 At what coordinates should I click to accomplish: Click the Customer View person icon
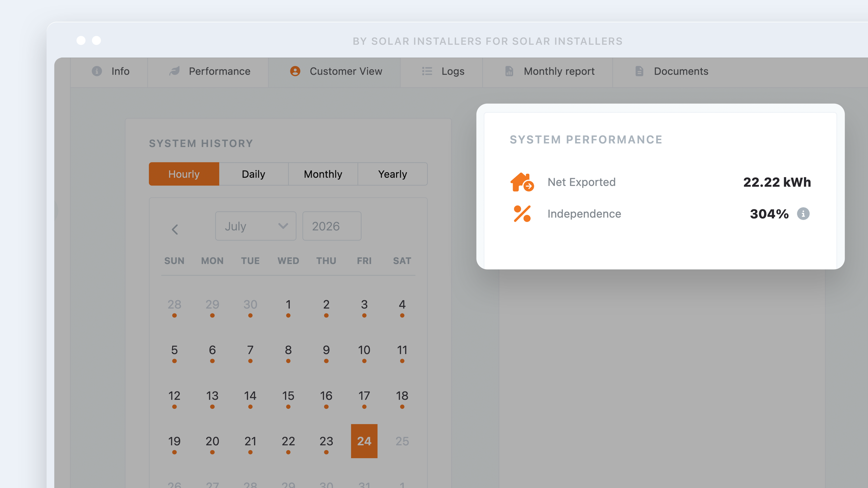295,71
